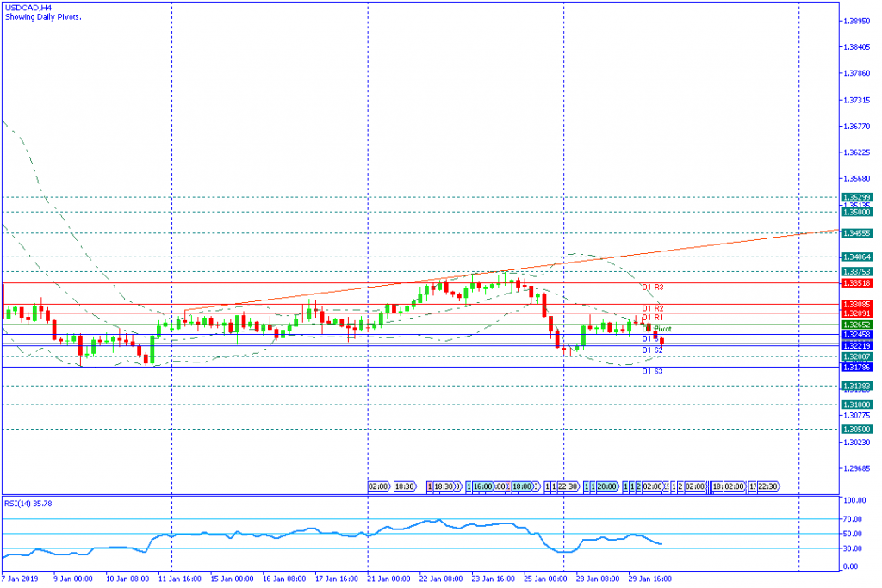
Task: Click the 20:00 news event marker
Action: pos(606,487)
